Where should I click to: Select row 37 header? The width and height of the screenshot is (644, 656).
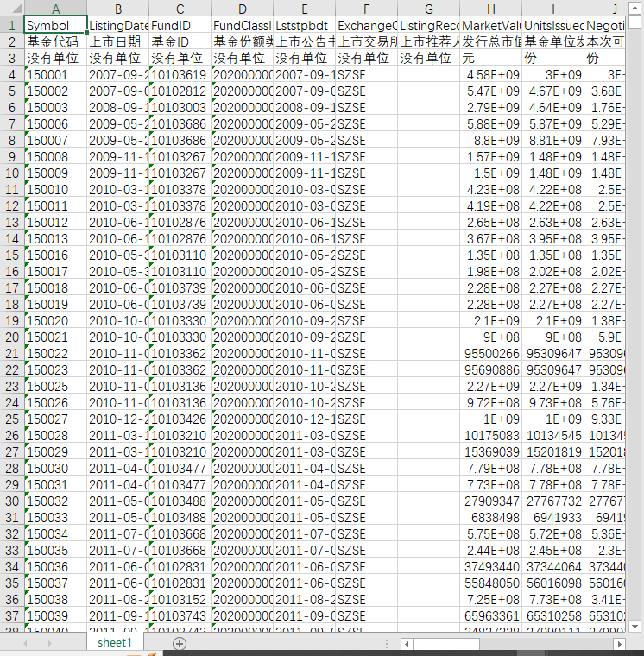pos(12,615)
